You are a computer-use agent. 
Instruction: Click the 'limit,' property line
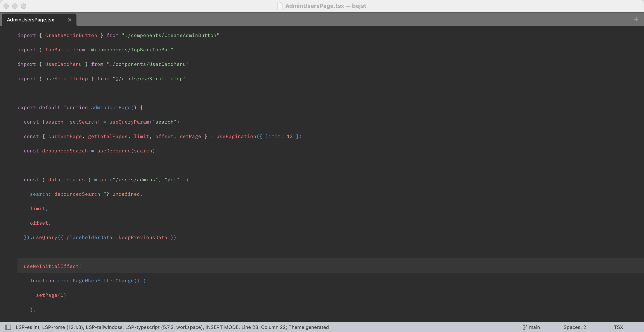pos(39,209)
